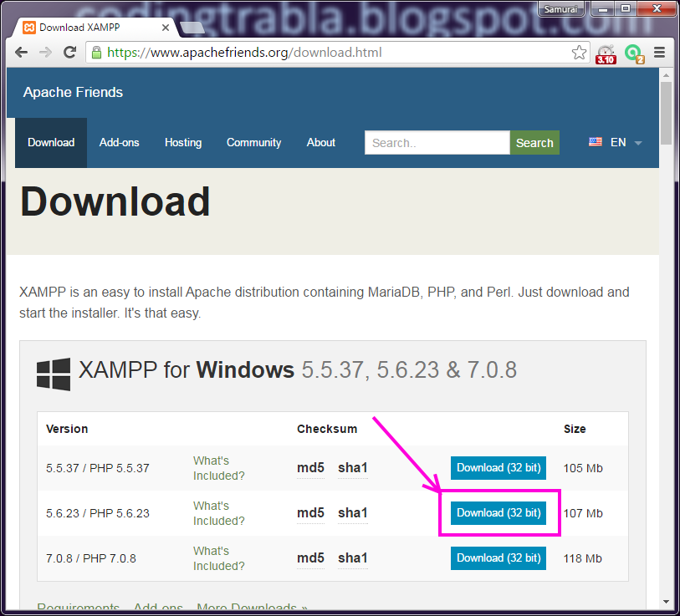Open the Add-ons nav item
Image resolution: width=680 pixels, height=616 pixels.
[x=120, y=143]
